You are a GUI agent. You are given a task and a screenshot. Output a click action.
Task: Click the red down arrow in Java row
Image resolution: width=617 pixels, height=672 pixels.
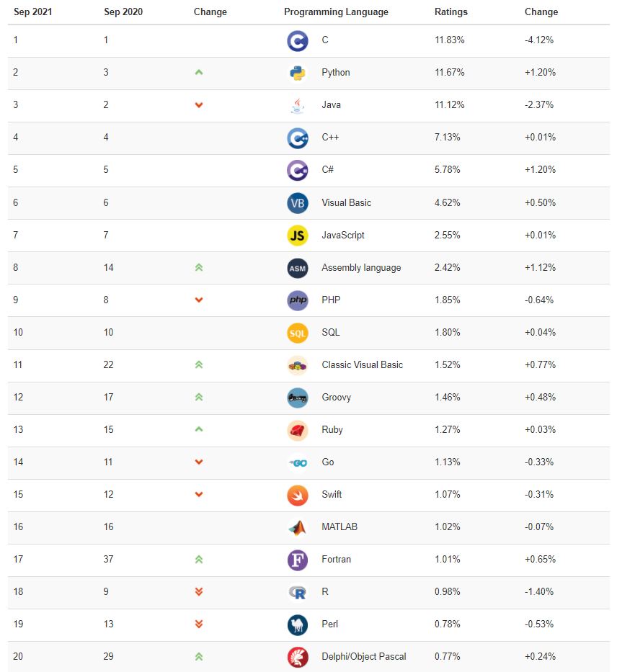pos(199,105)
